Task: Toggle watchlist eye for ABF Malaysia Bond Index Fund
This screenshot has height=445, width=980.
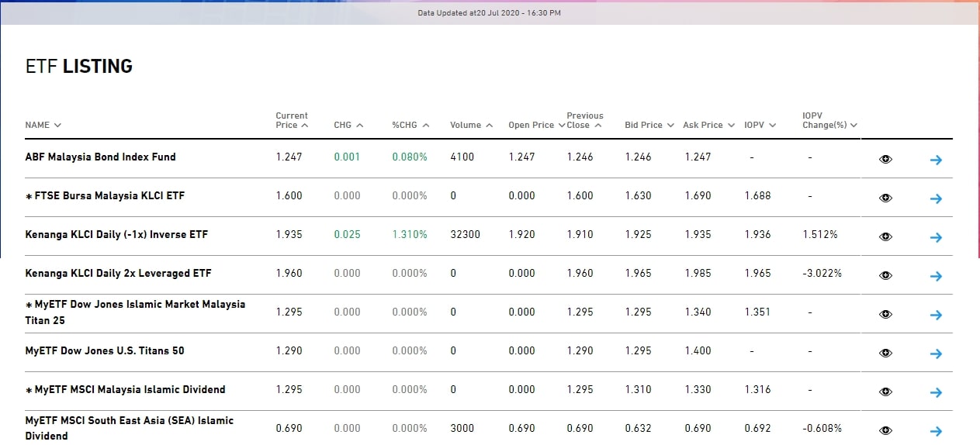Action: coord(885,160)
